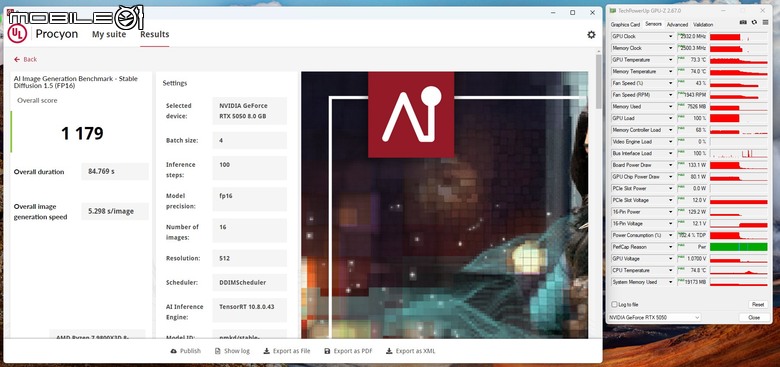Export the result as XML
The width and height of the screenshot is (780, 367).
(x=411, y=351)
